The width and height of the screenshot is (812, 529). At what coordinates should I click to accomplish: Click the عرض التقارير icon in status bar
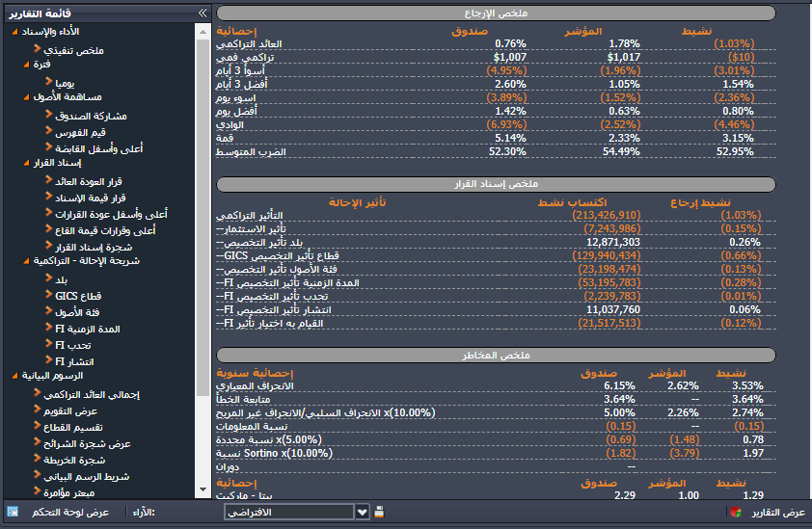pyautogui.click(x=736, y=512)
